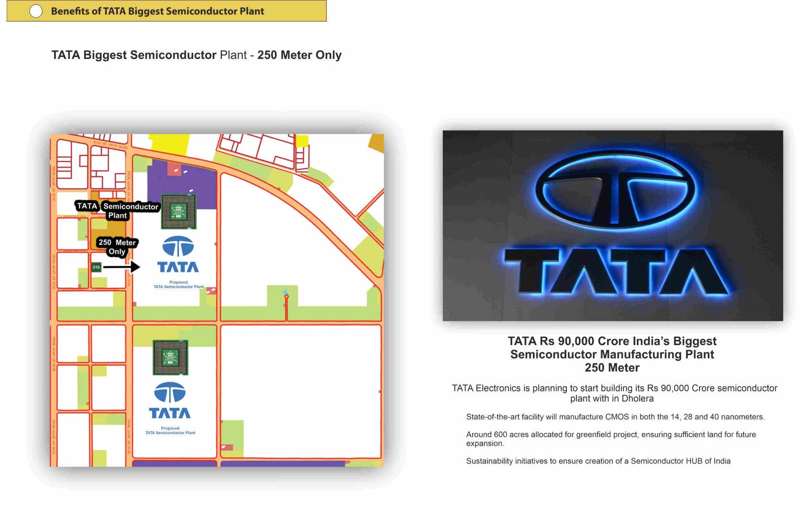The image size is (812, 517).
Task: Click the black 'TATA' label on the map
Action: (x=87, y=206)
